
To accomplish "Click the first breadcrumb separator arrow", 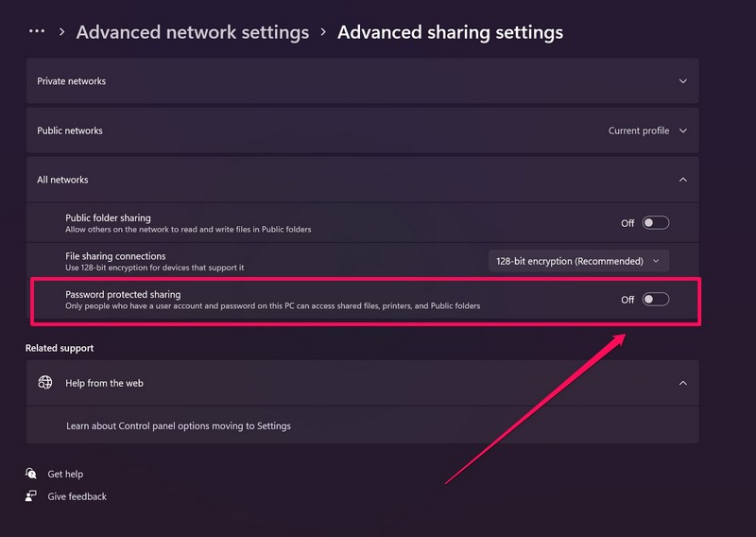I will tap(62, 32).
